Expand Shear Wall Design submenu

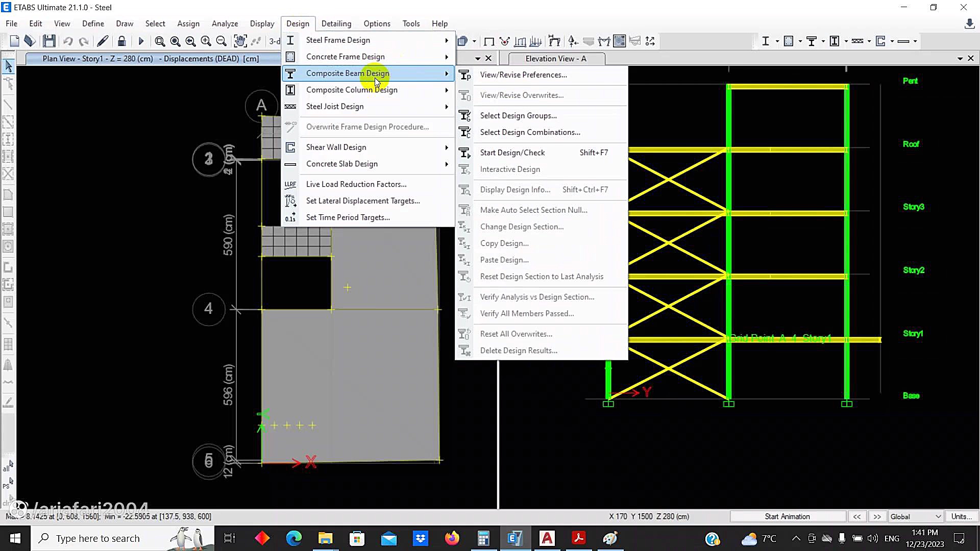(367, 147)
